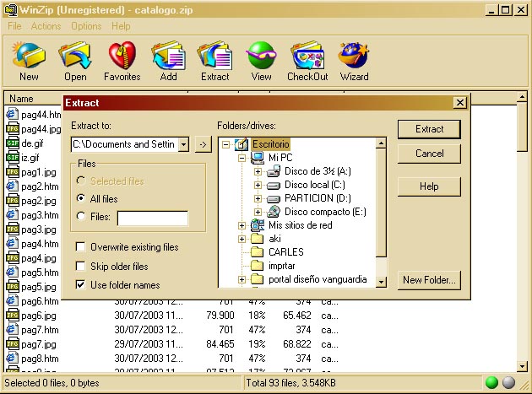Click the New Folder... button

pos(429,280)
